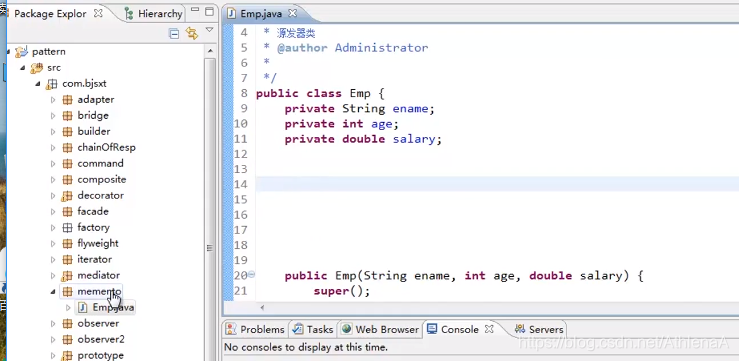Screen dimensions: 739x361
Task: Place cursor on empty line 14
Action: (x=497, y=184)
